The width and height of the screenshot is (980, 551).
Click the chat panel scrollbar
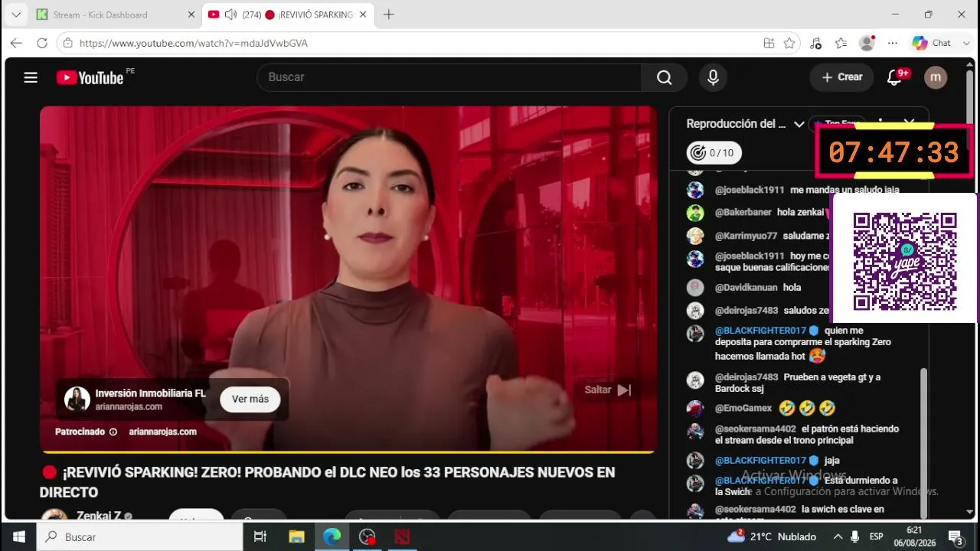pos(923,444)
